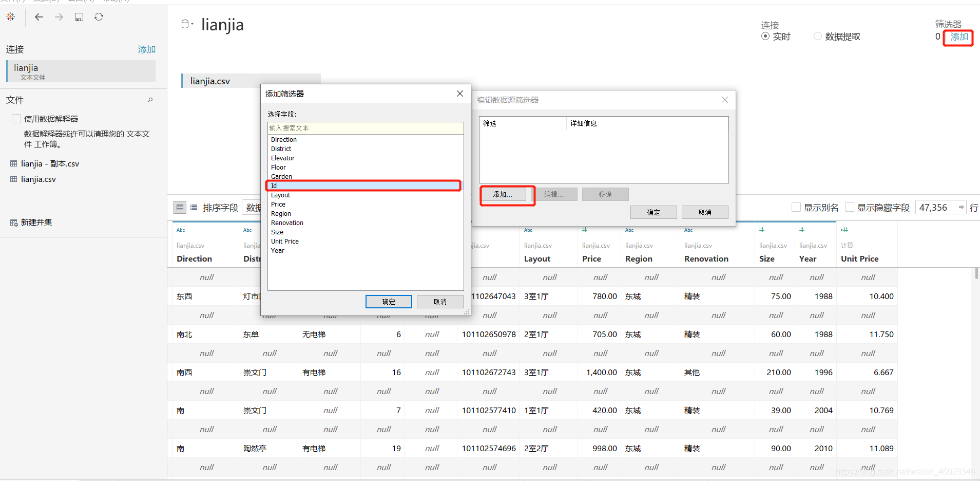Image resolution: width=980 pixels, height=481 pixels.
Task: Enable 使用数据解释器 checkbox
Action: pos(16,119)
